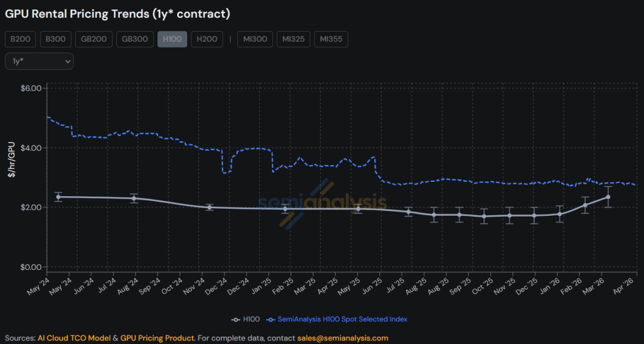Open the AI Cloud TCO Model link
644x344 pixels.
tap(74, 338)
